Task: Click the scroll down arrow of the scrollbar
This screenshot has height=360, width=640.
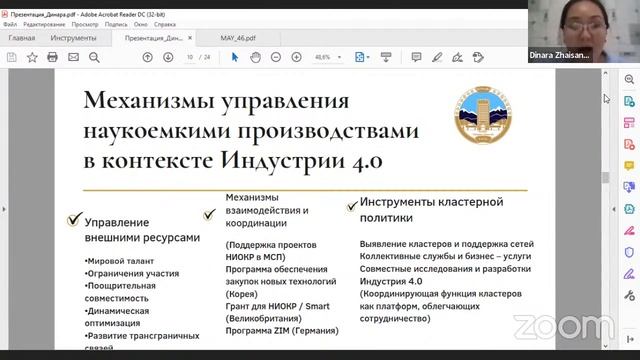Action: [605, 346]
